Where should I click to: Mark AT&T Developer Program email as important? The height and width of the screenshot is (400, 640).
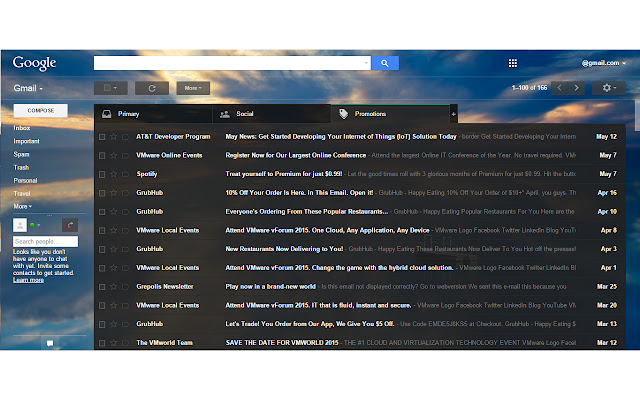(125, 137)
